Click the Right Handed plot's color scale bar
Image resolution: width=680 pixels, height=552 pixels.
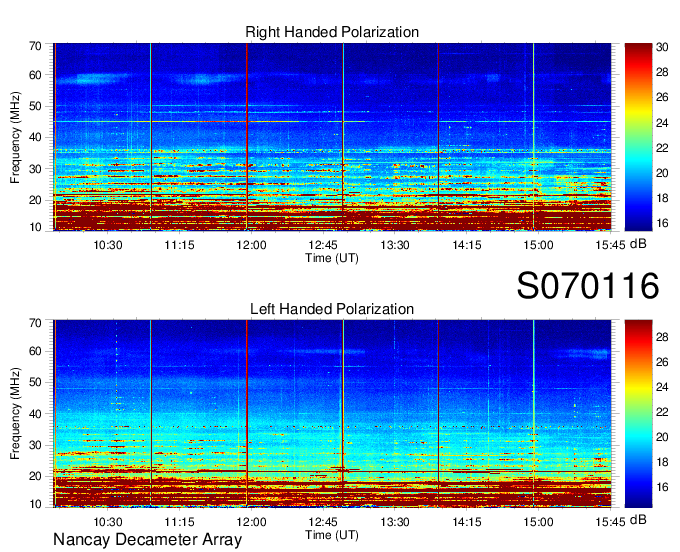pyautogui.click(x=638, y=137)
